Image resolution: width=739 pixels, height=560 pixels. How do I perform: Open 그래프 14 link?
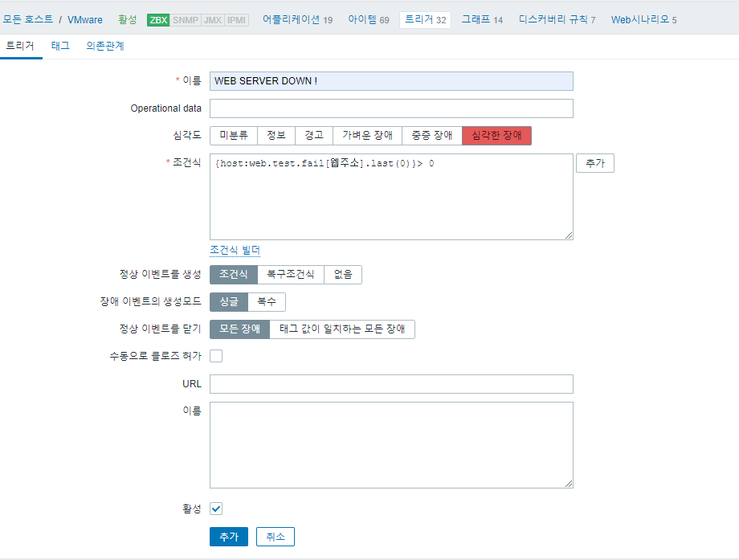pos(482,20)
